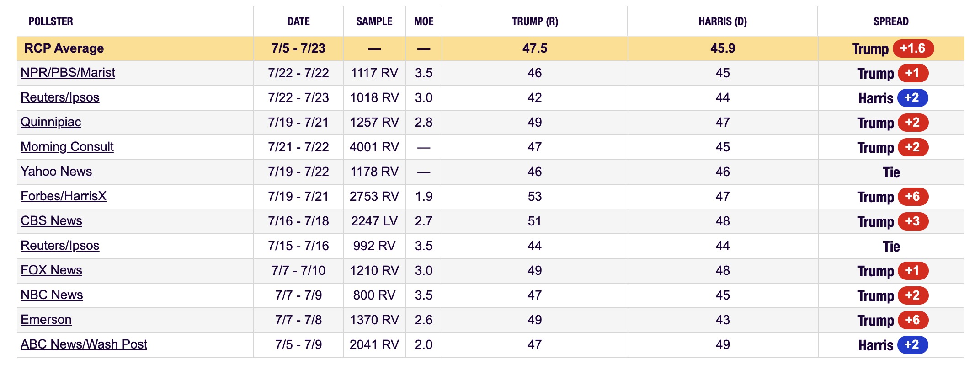The image size is (980, 365).
Task: Open the Emerson poll link
Action: pyautogui.click(x=46, y=320)
